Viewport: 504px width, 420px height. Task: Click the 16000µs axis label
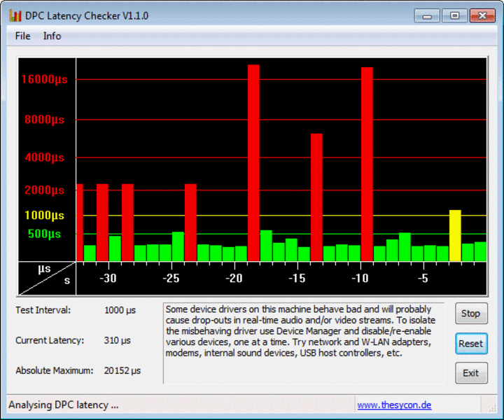pos(44,79)
